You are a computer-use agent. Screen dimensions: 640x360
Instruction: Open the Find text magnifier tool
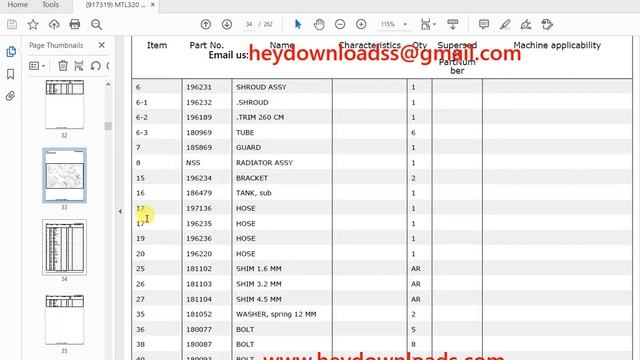[x=96, y=24]
